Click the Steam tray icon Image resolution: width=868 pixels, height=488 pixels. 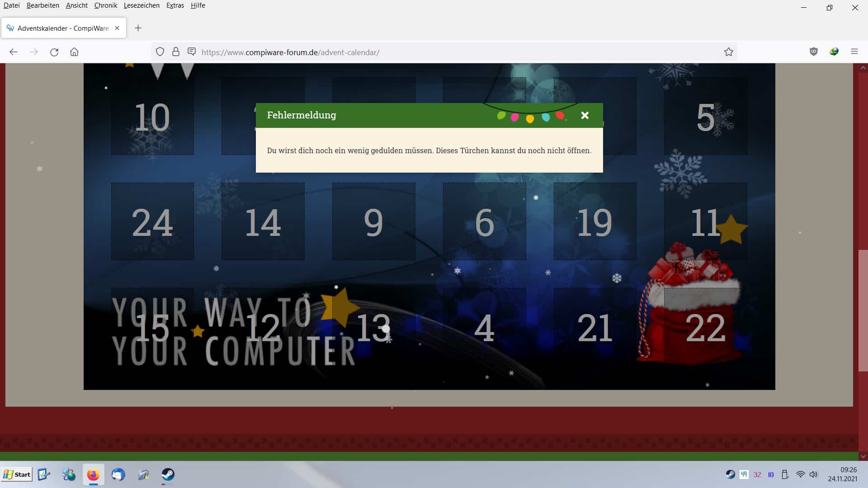730,474
